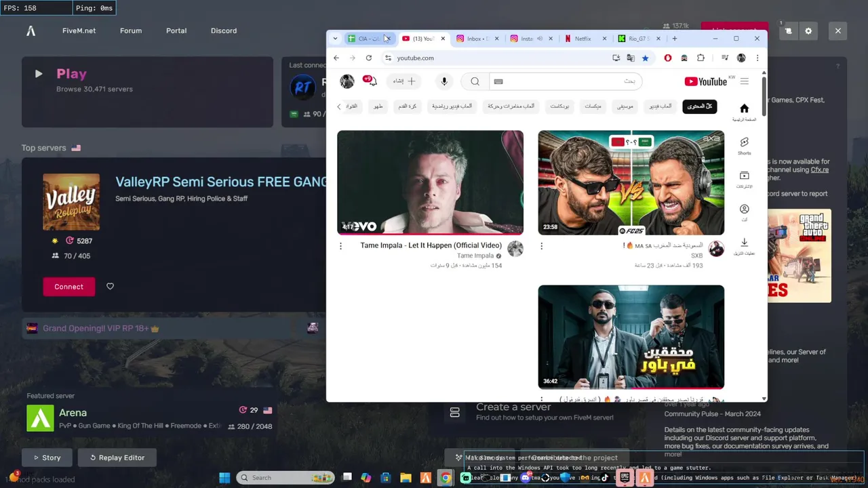This screenshot has width=868, height=488.
Task: Click the Tame Impala channel avatar
Action: tap(515, 249)
